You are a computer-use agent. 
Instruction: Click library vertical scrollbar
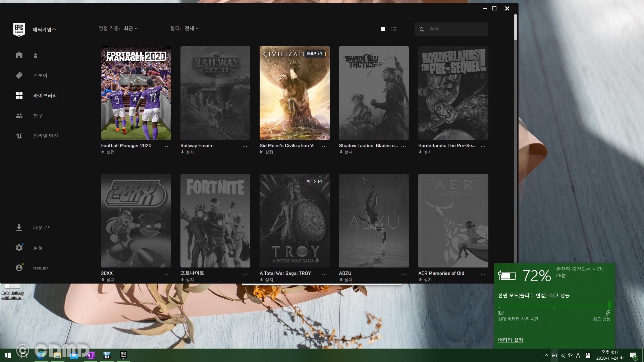[x=516, y=27]
